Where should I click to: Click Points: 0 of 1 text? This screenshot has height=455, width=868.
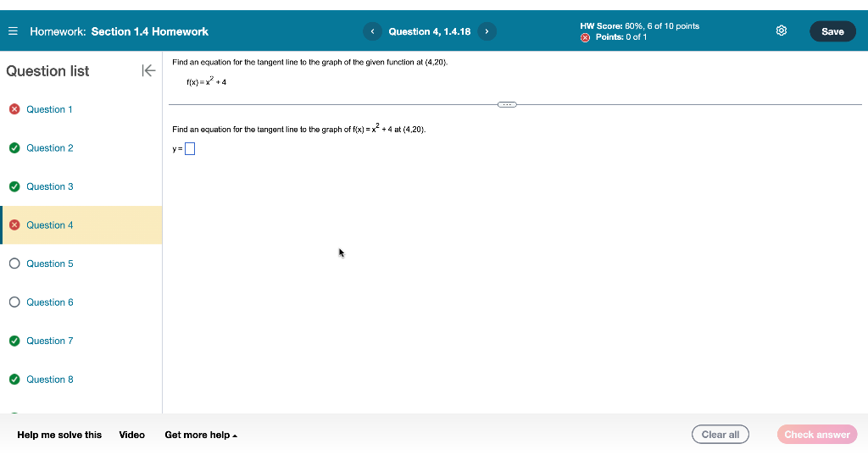[x=621, y=37]
